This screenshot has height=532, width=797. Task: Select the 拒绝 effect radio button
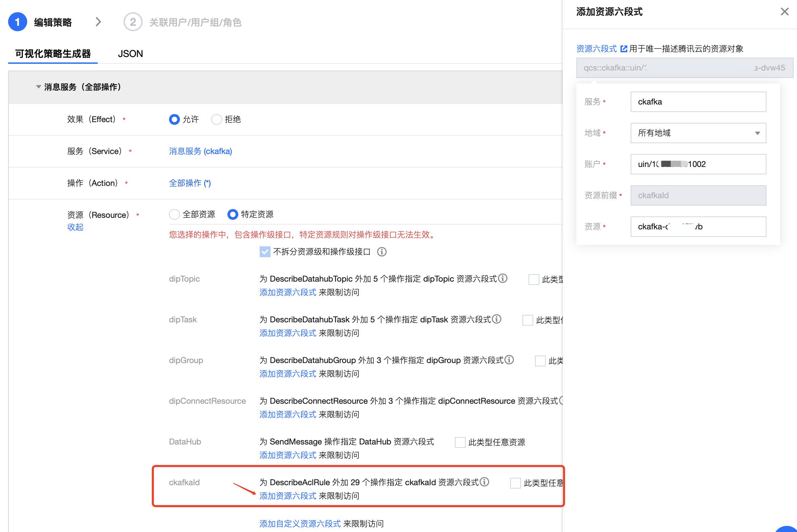216,119
